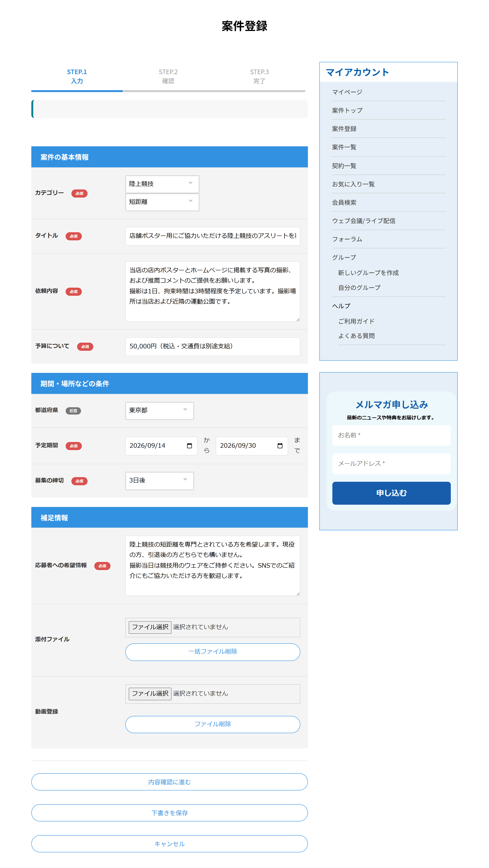Click the ファイル削除 button under 動画登録
Image resolution: width=489 pixels, height=868 pixels.
(x=213, y=724)
